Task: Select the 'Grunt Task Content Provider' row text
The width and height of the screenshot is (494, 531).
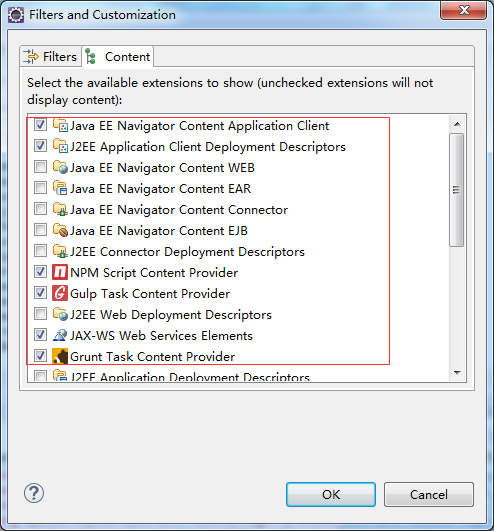Action: click(152, 357)
